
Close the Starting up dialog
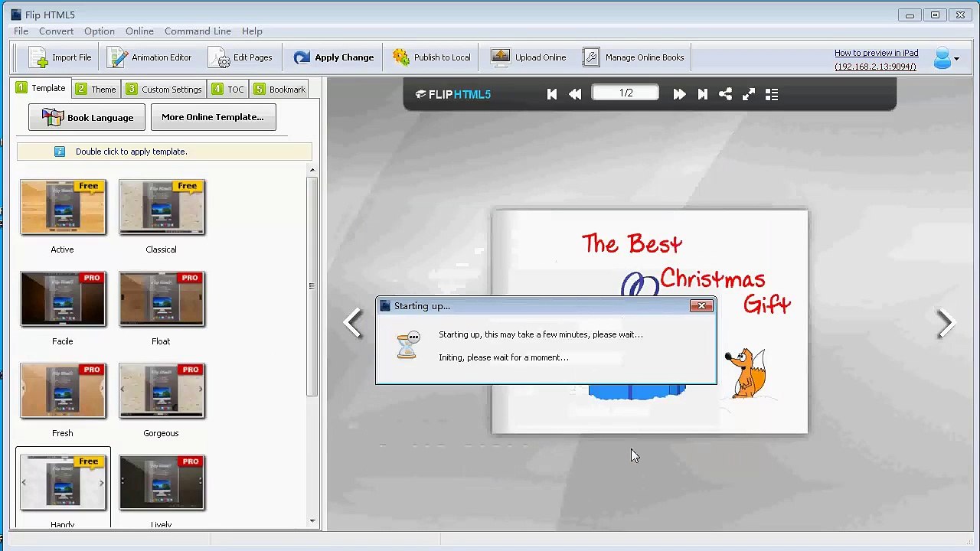pos(701,306)
